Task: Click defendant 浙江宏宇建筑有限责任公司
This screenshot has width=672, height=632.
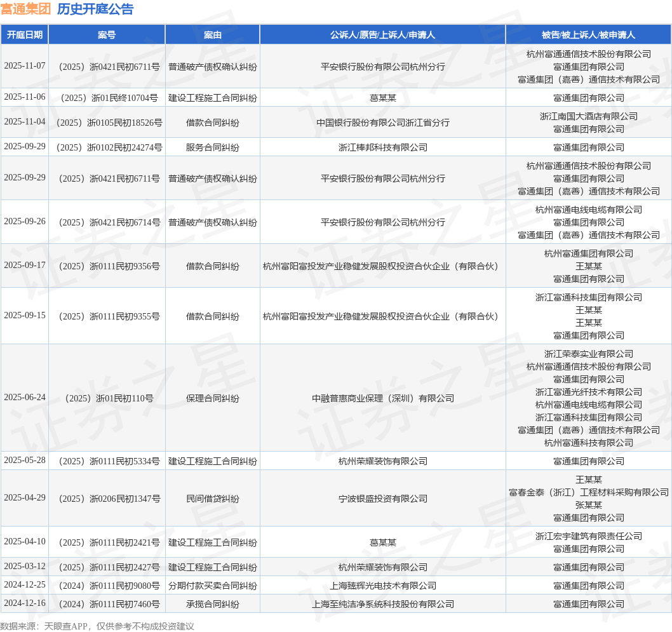Action: [x=588, y=537]
